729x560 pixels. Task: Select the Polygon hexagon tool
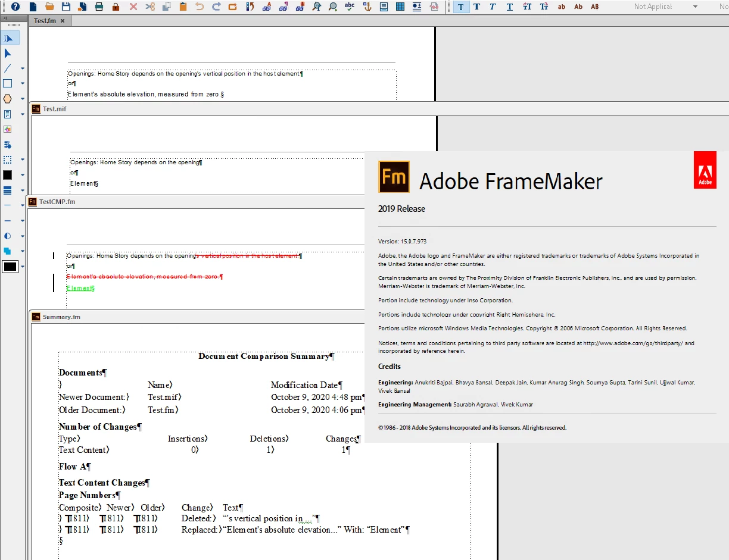(8, 99)
